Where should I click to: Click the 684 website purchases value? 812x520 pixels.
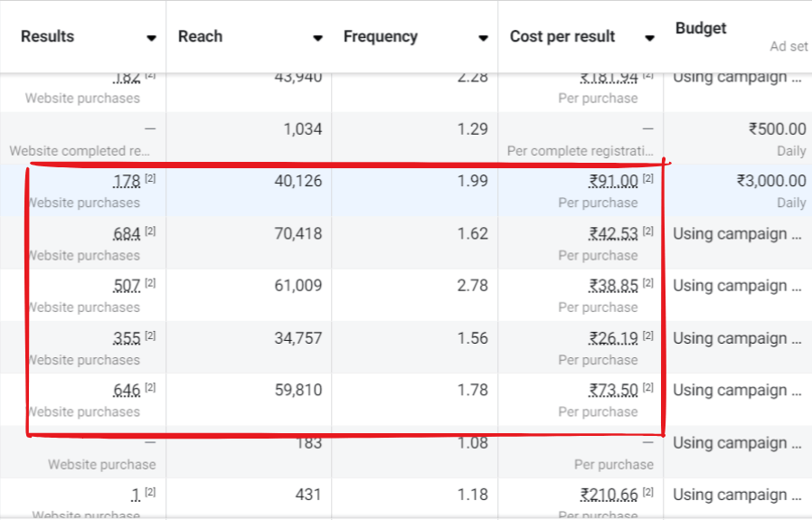pos(127,234)
